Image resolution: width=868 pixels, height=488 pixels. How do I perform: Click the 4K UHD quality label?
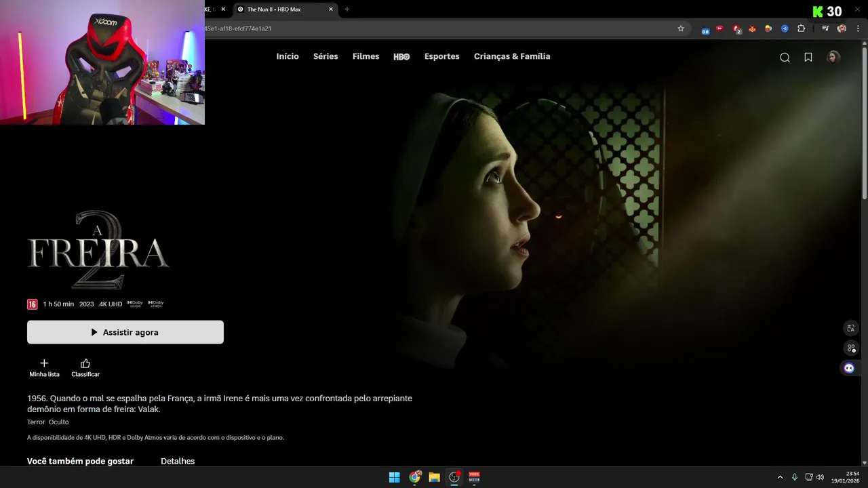[111, 304]
